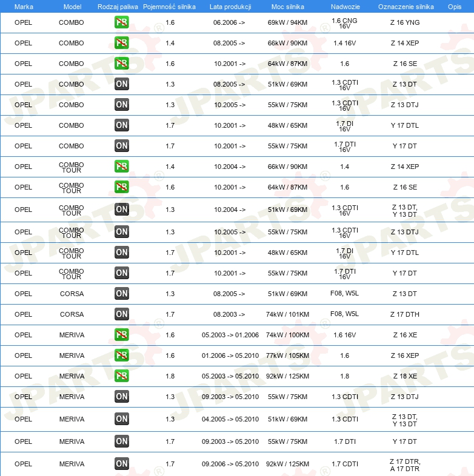The image size is (474, 476).
Task: Select the production date 08.2003 ->
Action: pyautogui.click(x=229, y=314)
